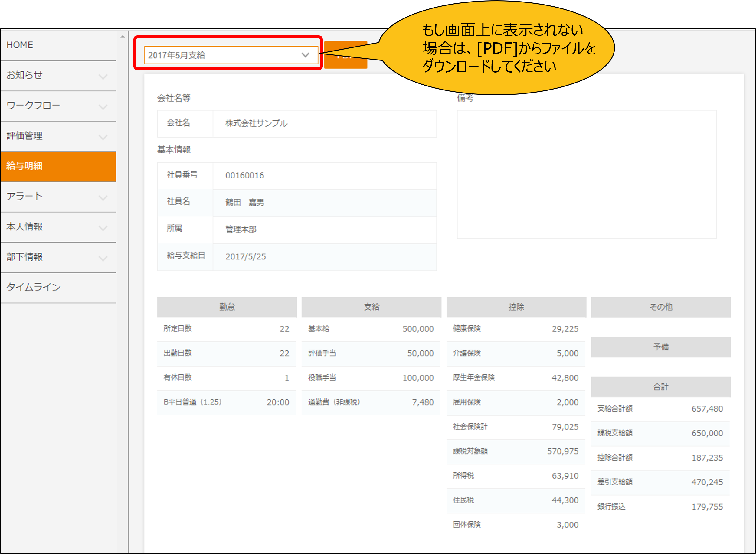The height and width of the screenshot is (554, 756).
Task: Click the 予備 section header
Action: coord(660,347)
